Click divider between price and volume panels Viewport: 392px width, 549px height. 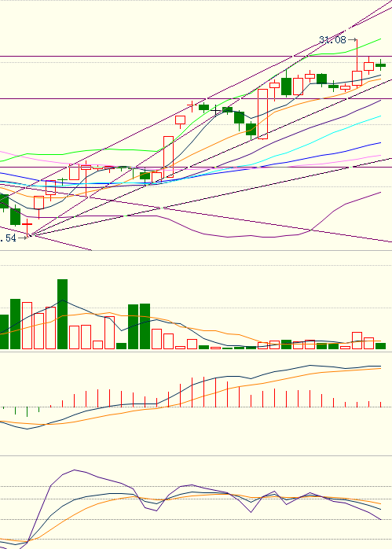point(196,251)
